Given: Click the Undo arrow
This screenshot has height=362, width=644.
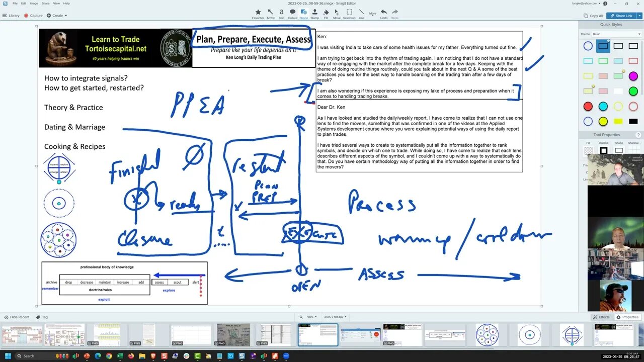Looking at the screenshot, I should click(384, 14).
